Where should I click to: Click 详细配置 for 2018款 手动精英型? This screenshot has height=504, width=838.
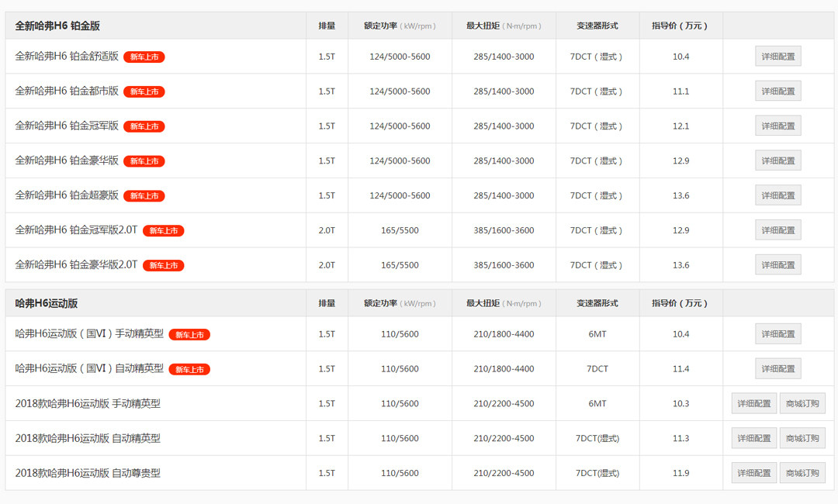coord(754,404)
